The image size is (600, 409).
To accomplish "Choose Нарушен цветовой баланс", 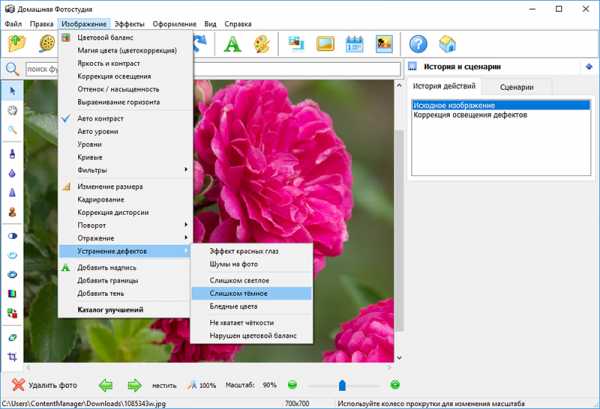I will pyautogui.click(x=252, y=336).
